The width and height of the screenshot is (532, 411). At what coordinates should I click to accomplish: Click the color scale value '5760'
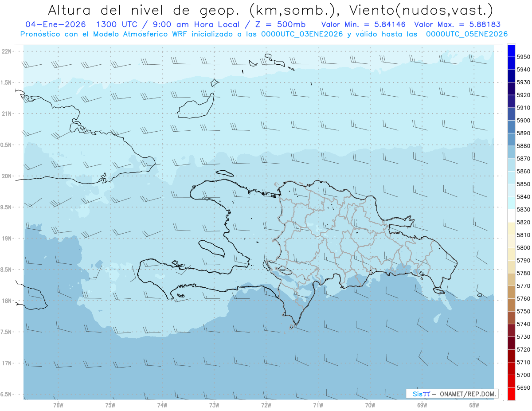click(524, 298)
